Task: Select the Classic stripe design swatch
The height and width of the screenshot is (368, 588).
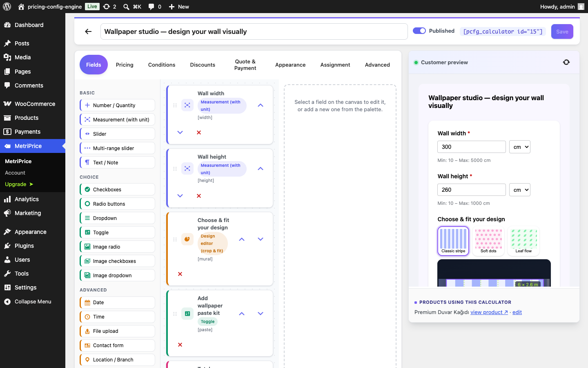Action: 453,241
